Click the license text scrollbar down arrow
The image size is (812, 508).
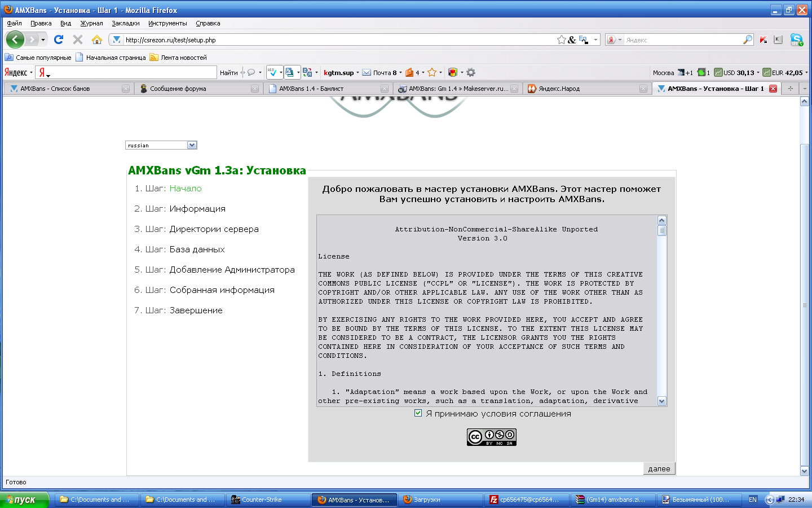[x=662, y=401]
